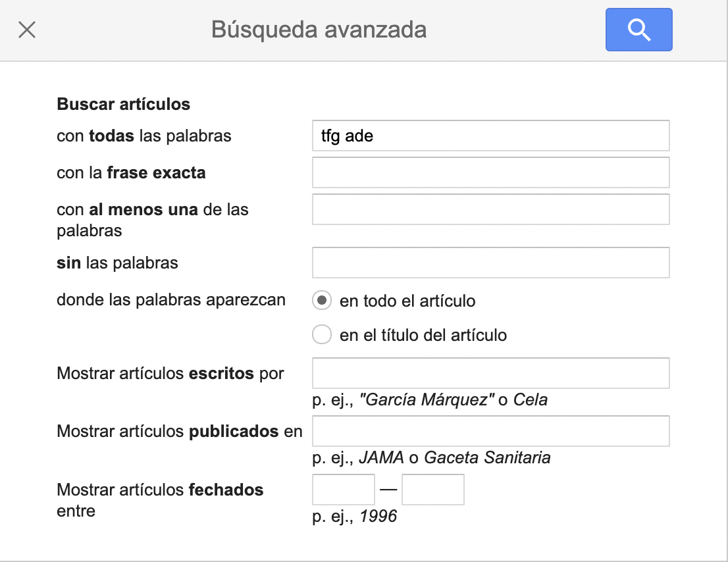
Task: Click the author field under "escritos por"
Action: point(490,372)
